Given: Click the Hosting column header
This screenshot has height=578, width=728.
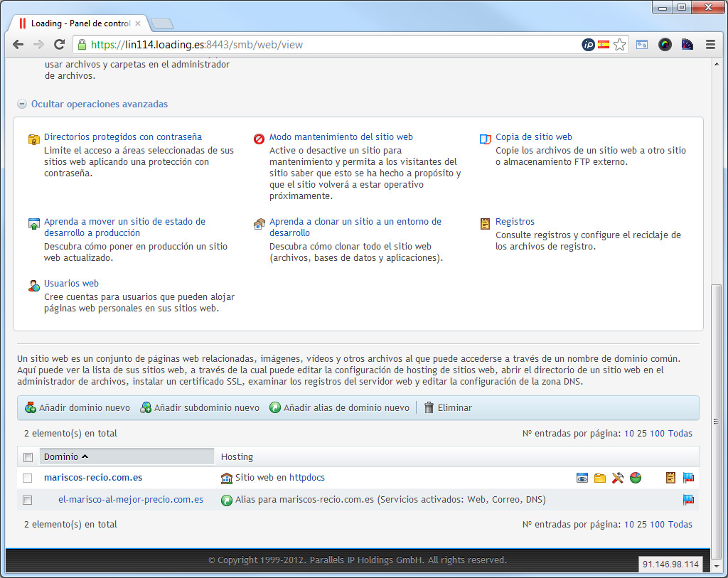Looking at the screenshot, I should 237,457.
